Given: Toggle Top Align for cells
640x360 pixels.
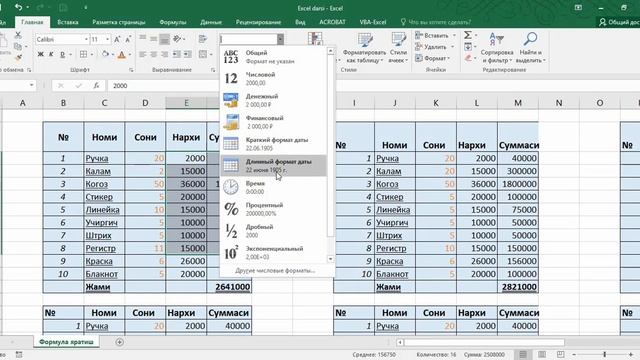Looking at the screenshot, I should (x=142, y=39).
